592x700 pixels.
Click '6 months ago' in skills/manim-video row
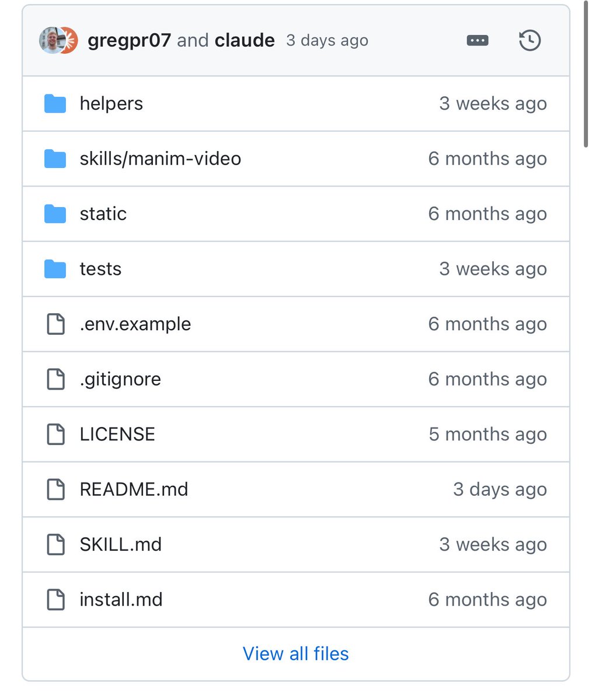[487, 159]
